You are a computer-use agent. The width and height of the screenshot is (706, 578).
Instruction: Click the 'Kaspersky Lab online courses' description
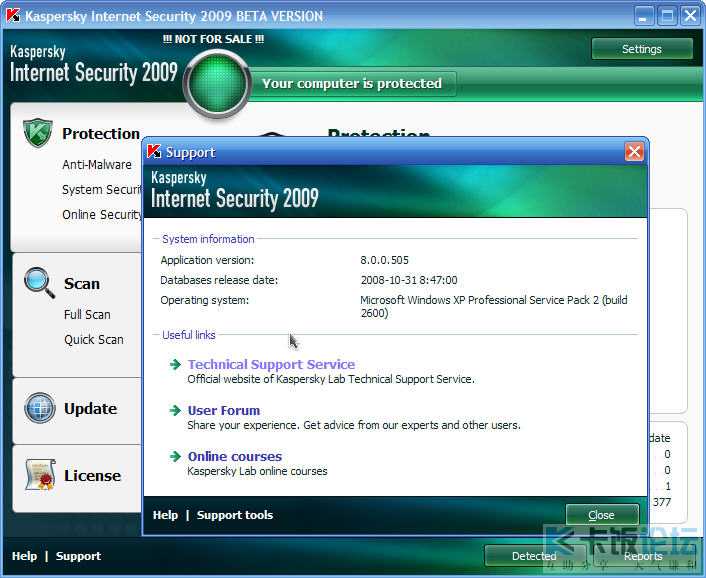[x=258, y=471]
